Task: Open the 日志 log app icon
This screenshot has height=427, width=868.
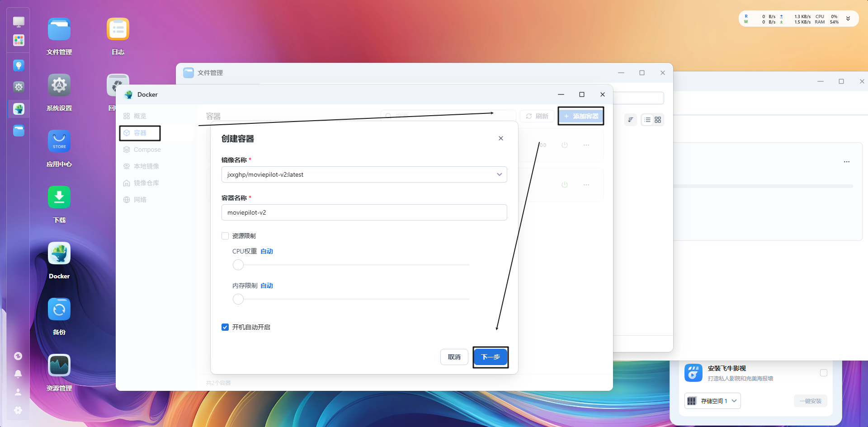Action: 118,29
